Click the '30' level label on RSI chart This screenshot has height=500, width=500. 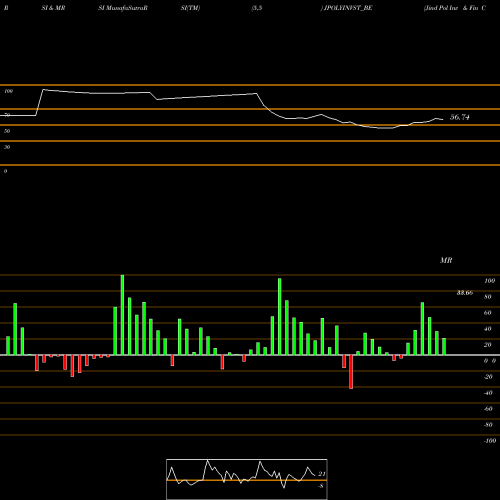pos(7,147)
